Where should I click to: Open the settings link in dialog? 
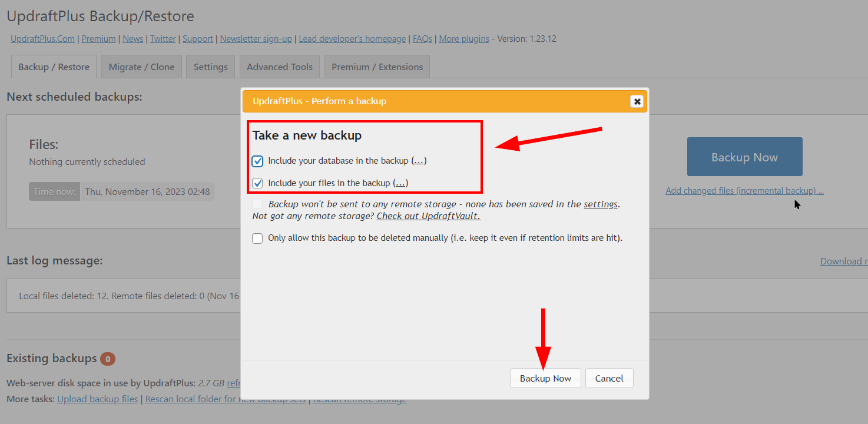pyautogui.click(x=601, y=204)
